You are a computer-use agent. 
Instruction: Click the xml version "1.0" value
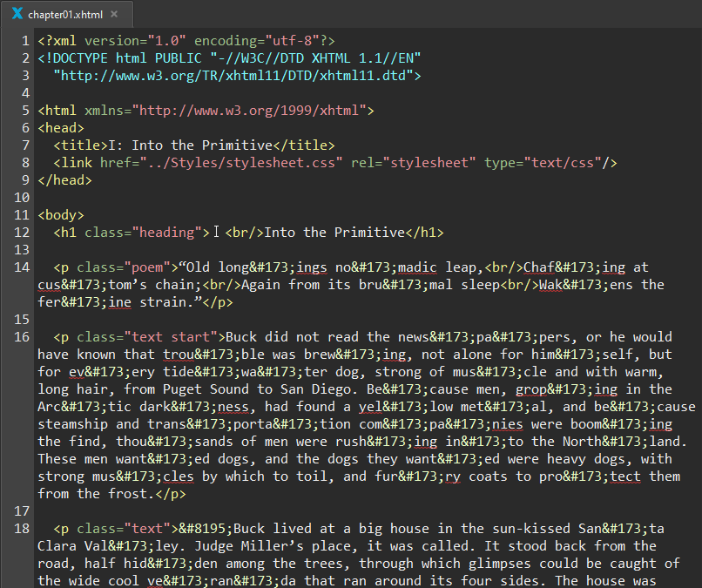(166, 41)
